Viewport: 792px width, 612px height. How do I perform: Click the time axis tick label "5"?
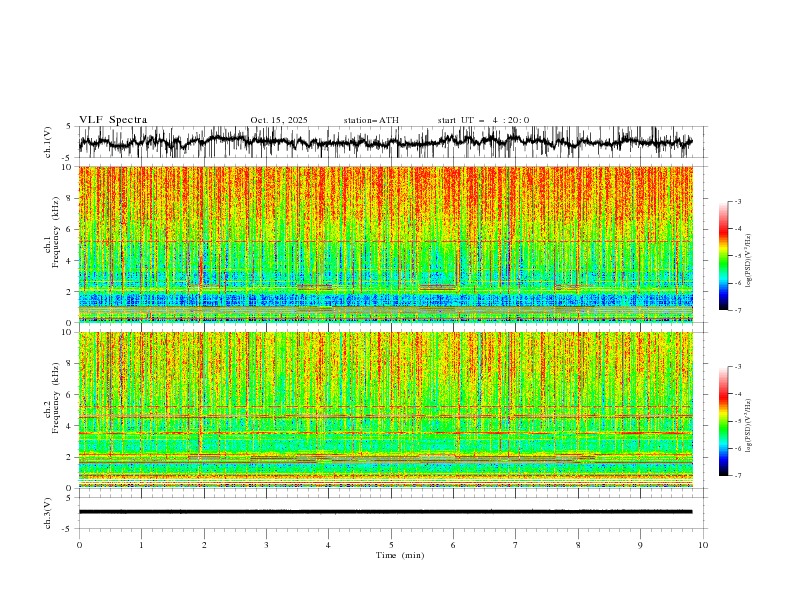coord(391,545)
